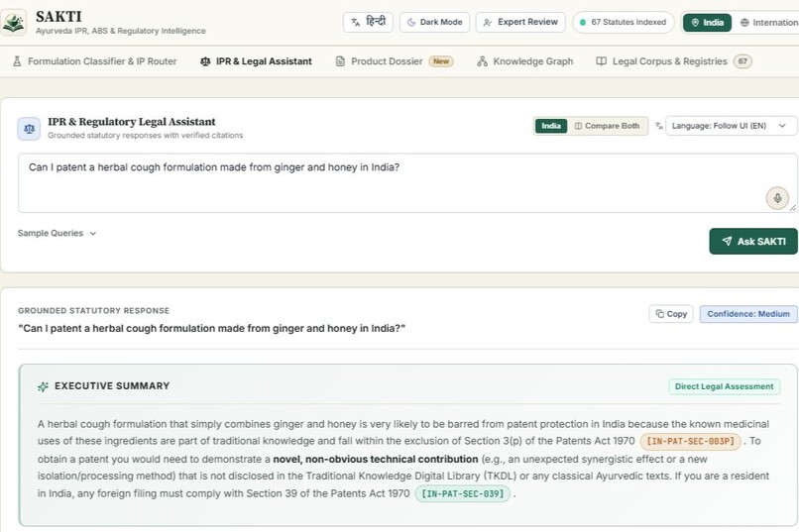Expand Sample Queries list
The image size is (799, 532).
57,233
